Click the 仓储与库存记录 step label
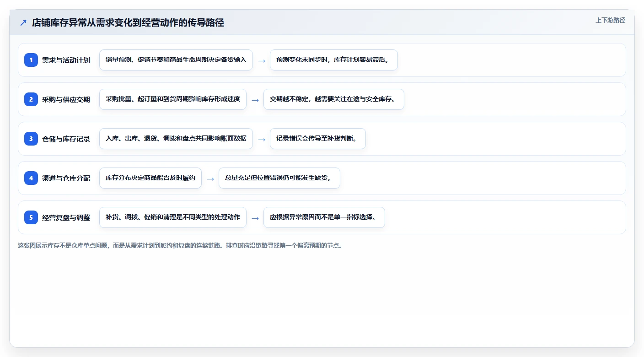 coord(66,139)
